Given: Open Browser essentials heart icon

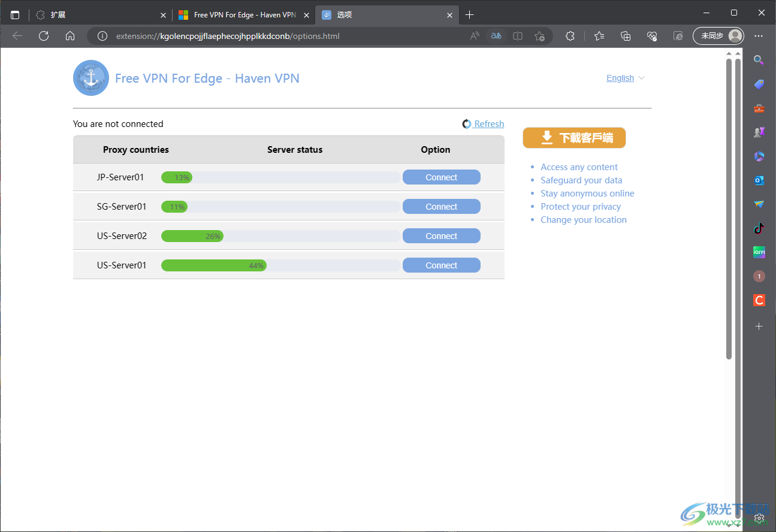Looking at the screenshot, I should (x=652, y=36).
